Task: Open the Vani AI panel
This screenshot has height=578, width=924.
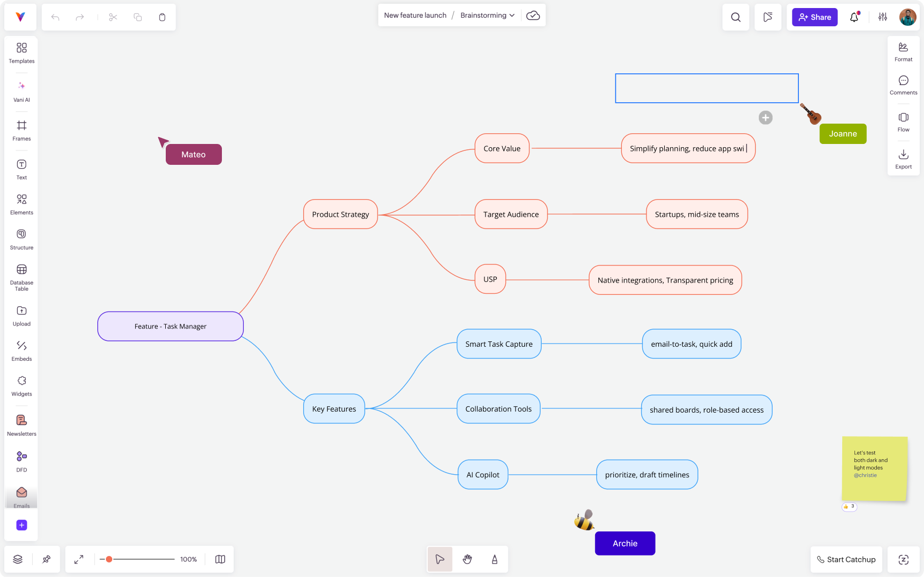Action: pos(21,90)
